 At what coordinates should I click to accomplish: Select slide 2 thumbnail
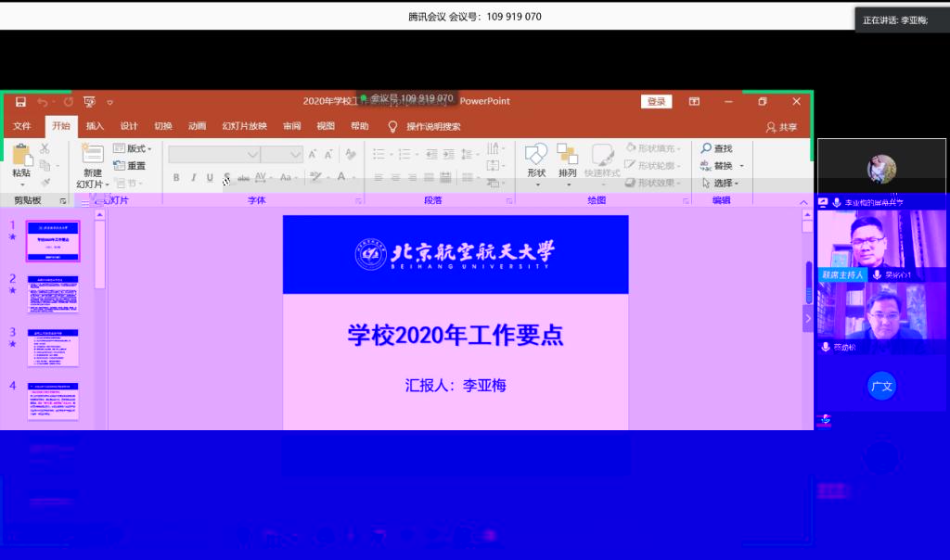53,294
